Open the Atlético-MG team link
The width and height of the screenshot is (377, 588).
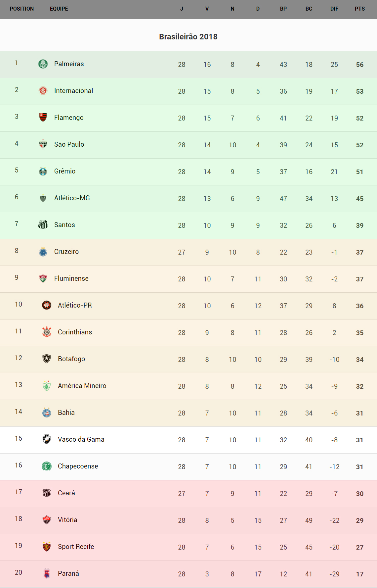click(72, 198)
